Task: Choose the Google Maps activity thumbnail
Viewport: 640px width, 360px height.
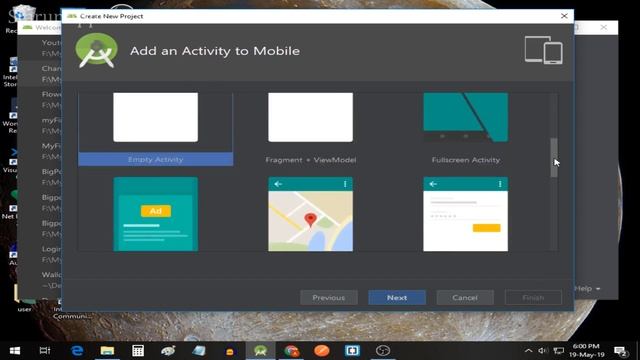Action: click(311, 214)
